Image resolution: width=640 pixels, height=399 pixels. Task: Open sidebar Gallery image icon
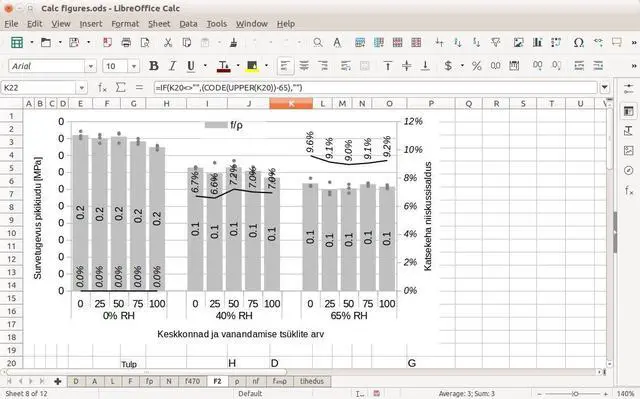pos(629,151)
